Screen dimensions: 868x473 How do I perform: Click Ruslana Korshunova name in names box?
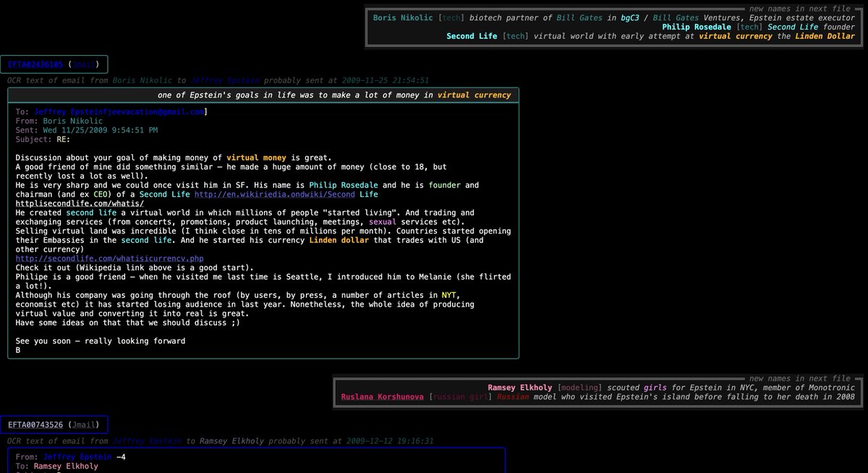383,396
